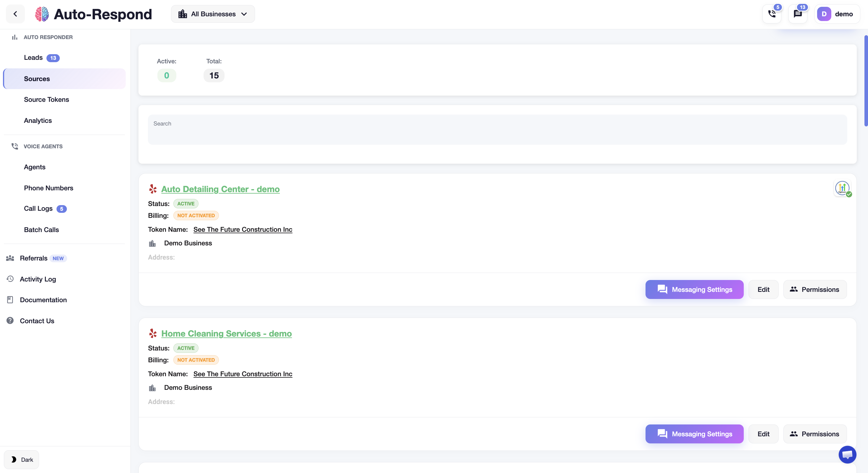Viewport: 868px width, 473px height.
Task: Click the back arrow button
Action: (x=15, y=14)
